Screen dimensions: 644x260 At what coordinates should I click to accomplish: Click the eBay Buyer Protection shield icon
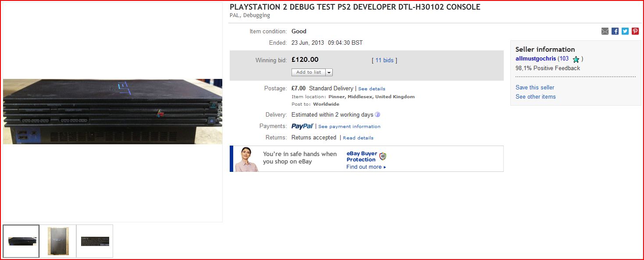pyautogui.click(x=383, y=157)
